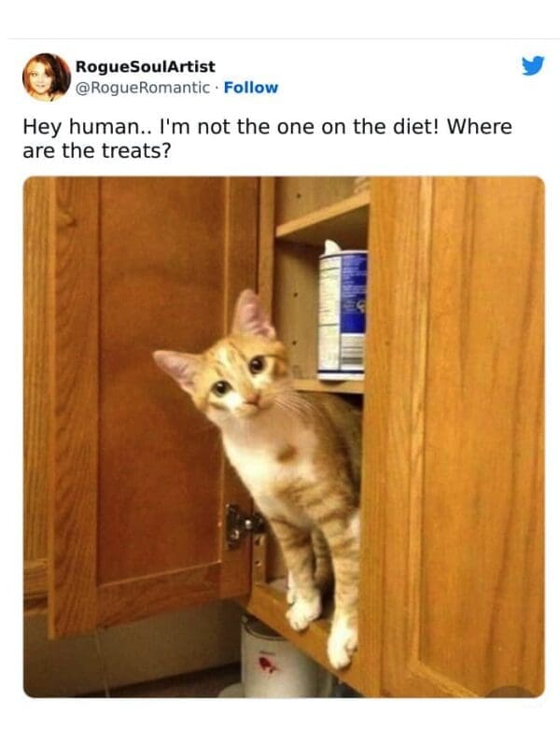Screen dimensions: 560x742
Task: Click the blue can on the shelf
Action: (x=342, y=313)
